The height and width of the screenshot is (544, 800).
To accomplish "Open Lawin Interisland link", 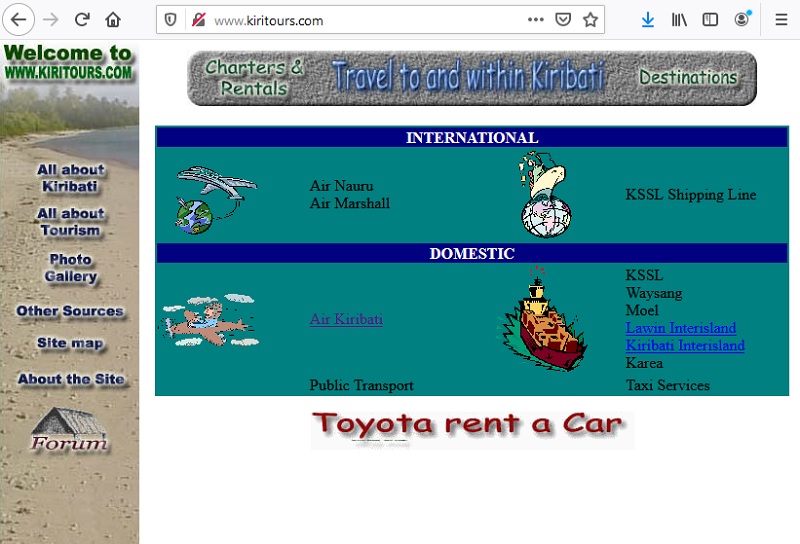I will pos(681,328).
